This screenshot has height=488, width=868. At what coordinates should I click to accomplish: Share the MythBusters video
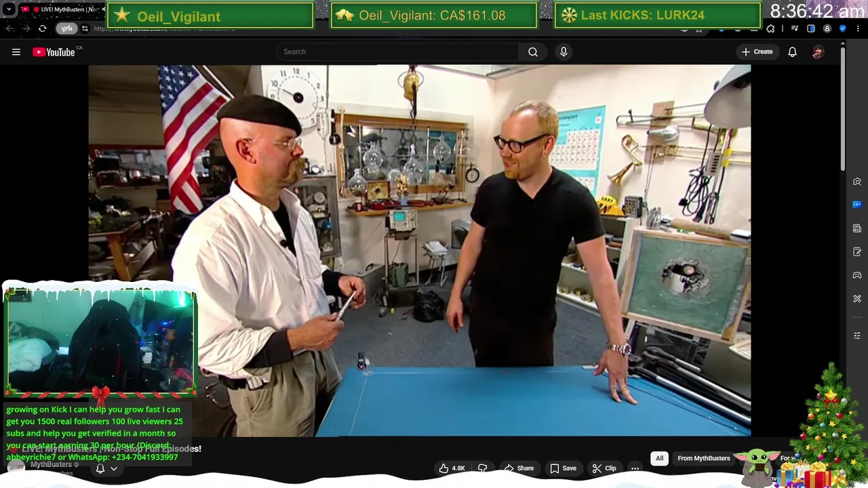pos(518,468)
